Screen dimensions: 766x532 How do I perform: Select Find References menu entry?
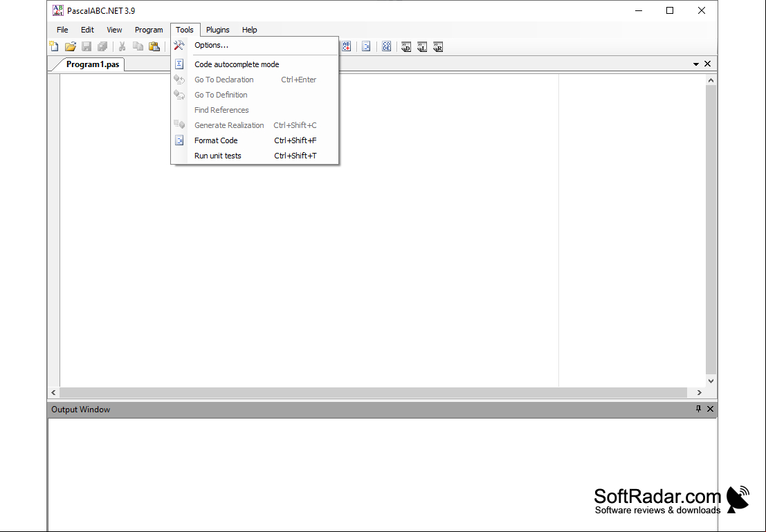(x=255, y=110)
